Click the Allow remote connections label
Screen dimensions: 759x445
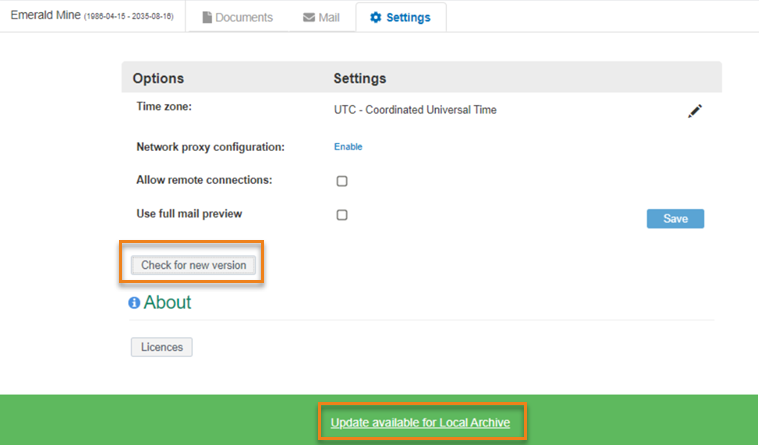(x=204, y=180)
